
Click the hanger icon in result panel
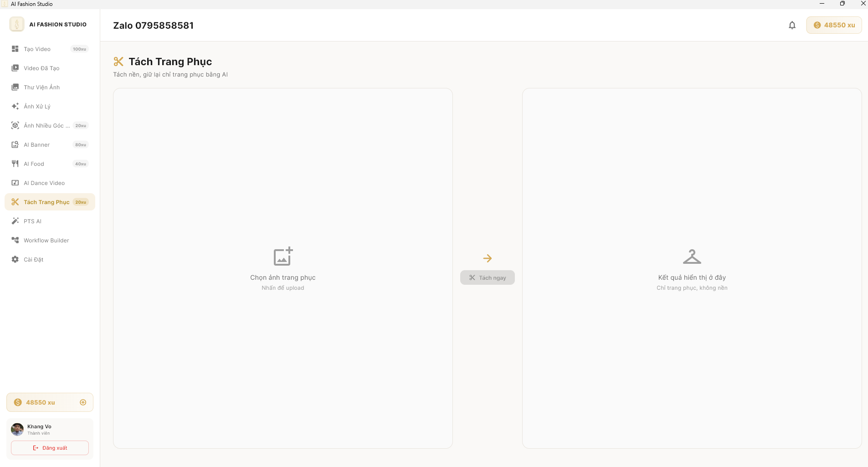pos(692,257)
